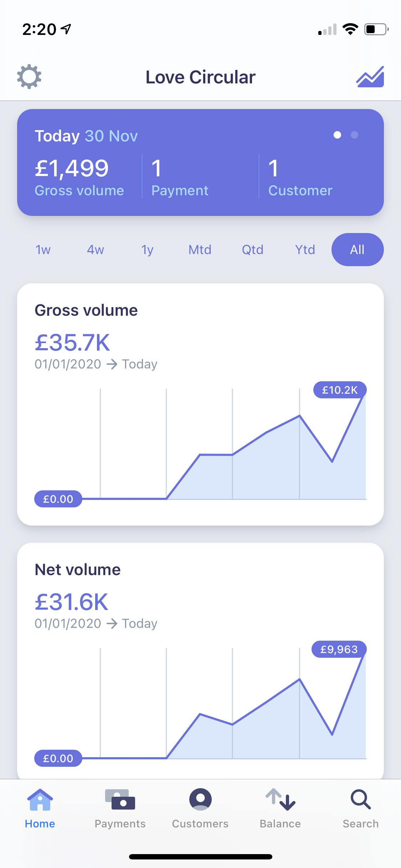Tap the Wi-Fi status icon
401x868 pixels.
[x=350, y=29]
